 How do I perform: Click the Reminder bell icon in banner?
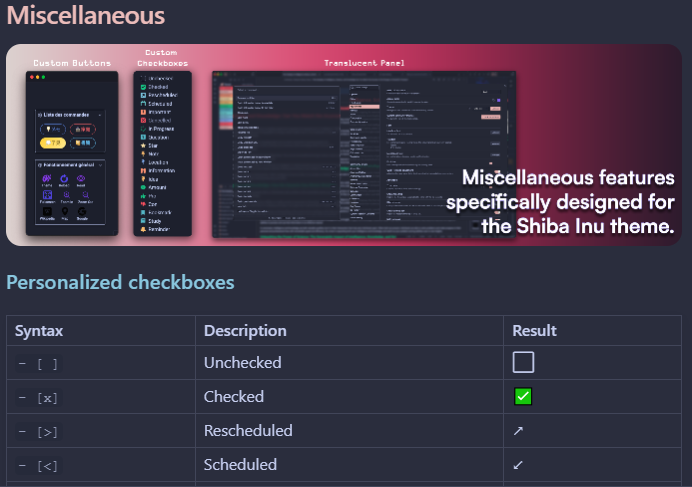click(x=143, y=229)
